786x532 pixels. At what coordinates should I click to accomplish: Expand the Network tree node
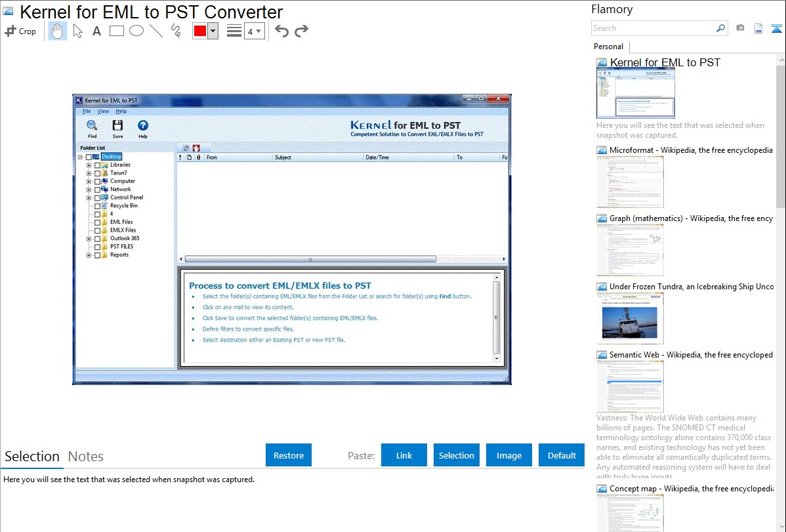pyautogui.click(x=89, y=190)
